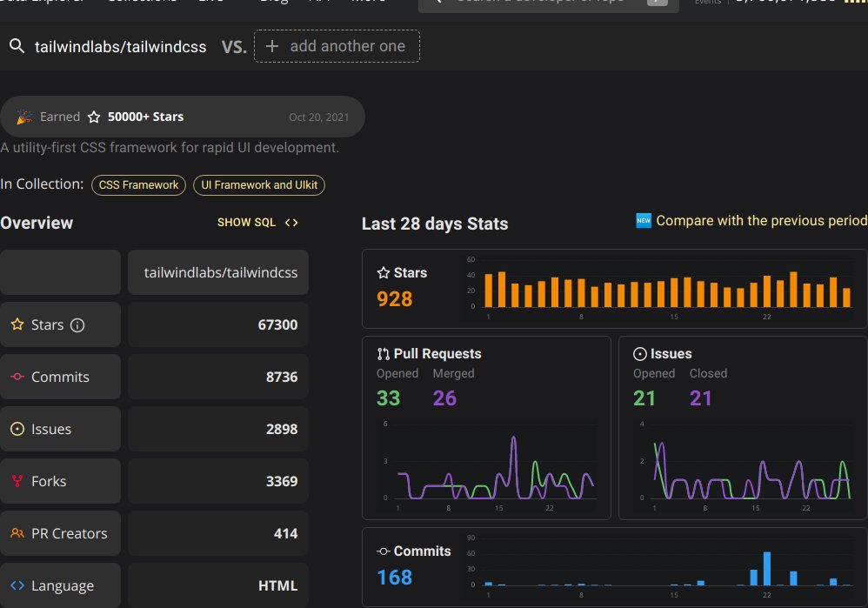Open the 50000+ Stars milestone badge

(182, 117)
